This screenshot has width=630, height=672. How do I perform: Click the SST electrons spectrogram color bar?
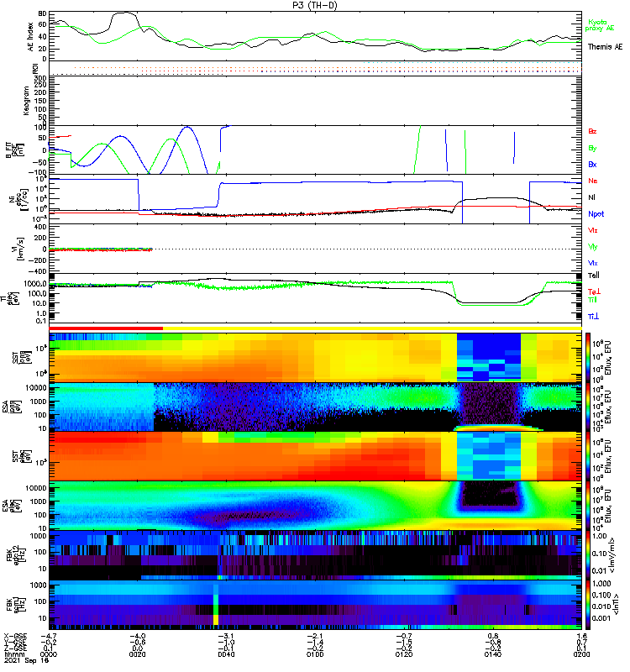(x=588, y=456)
